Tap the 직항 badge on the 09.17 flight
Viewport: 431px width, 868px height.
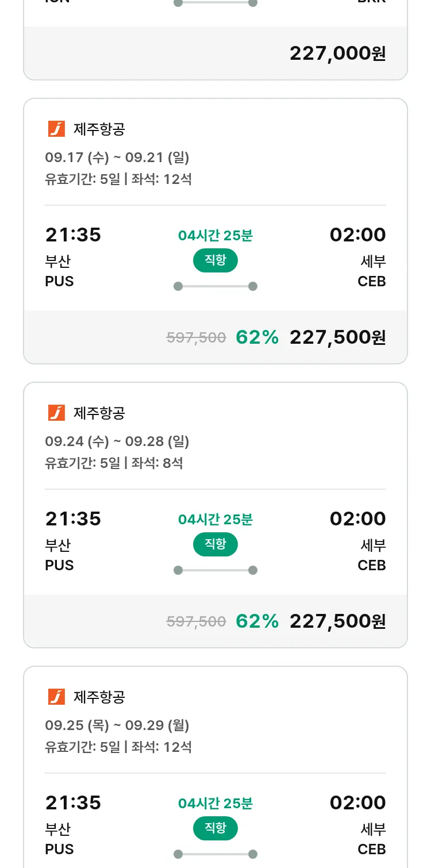[215, 260]
